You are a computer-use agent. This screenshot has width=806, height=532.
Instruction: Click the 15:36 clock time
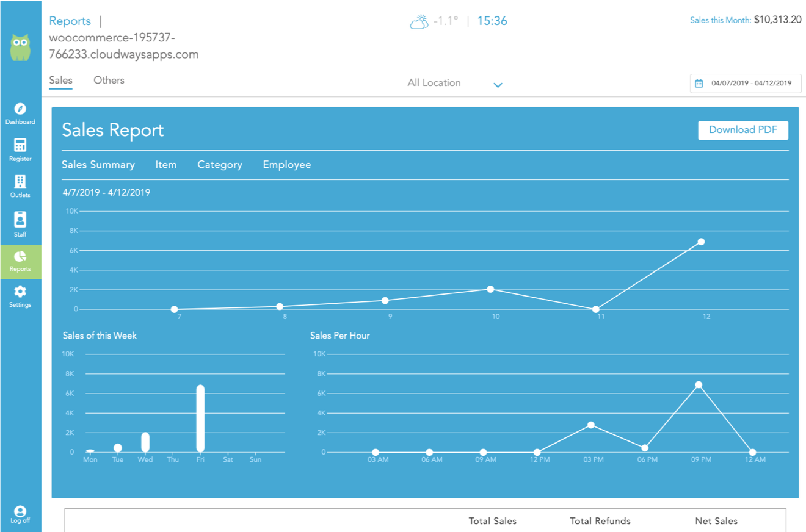pyautogui.click(x=492, y=21)
